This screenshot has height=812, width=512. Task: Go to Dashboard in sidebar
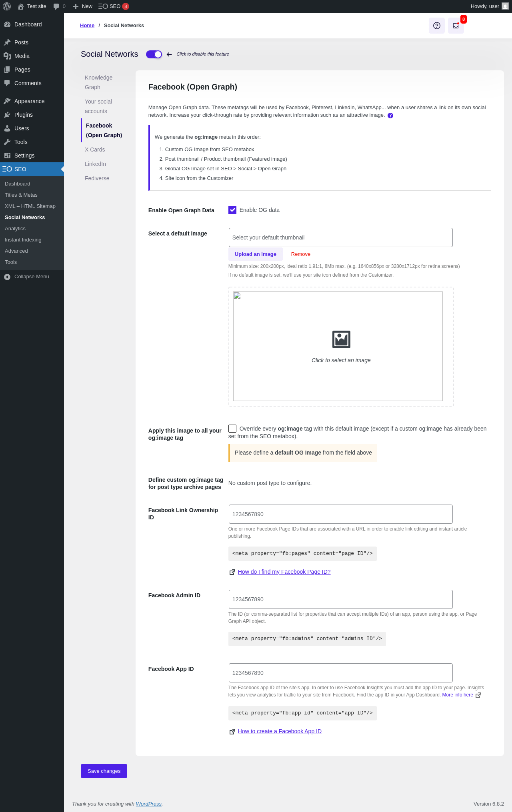32,24
